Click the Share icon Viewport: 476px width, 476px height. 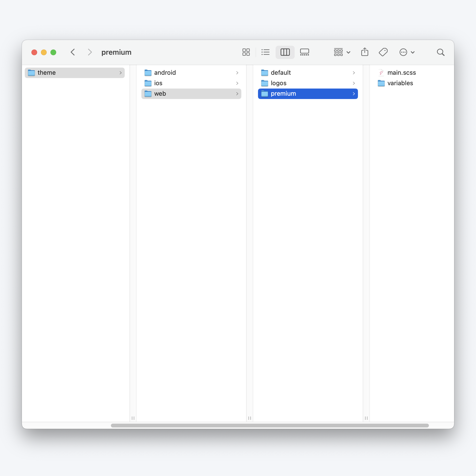pyautogui.click(x=365, y=52)
